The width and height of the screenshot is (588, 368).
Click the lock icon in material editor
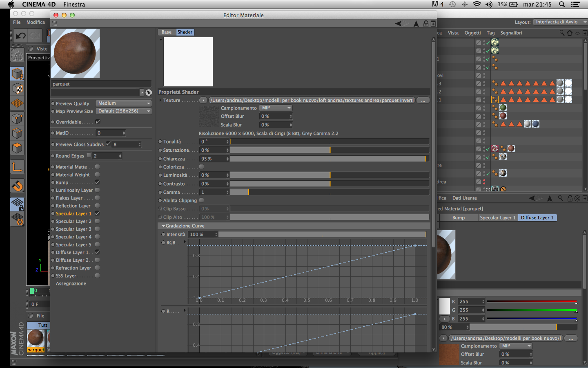(426, 24)
